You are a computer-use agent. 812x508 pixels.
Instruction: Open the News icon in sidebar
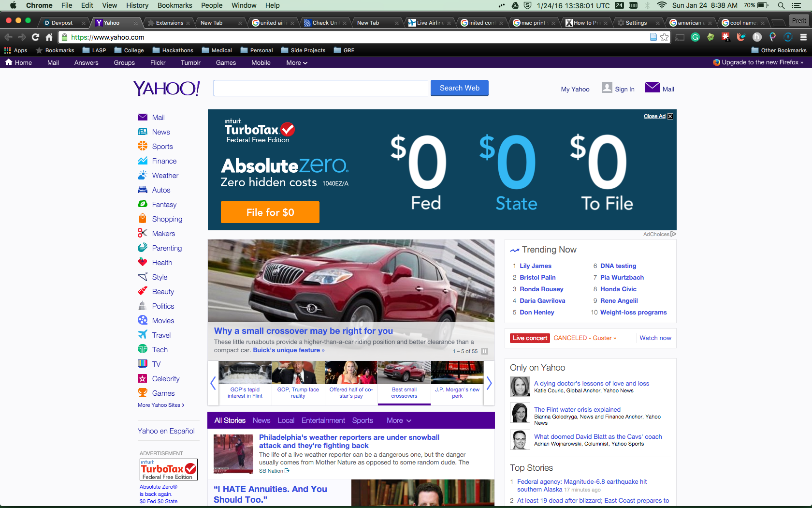pos(143,132)
